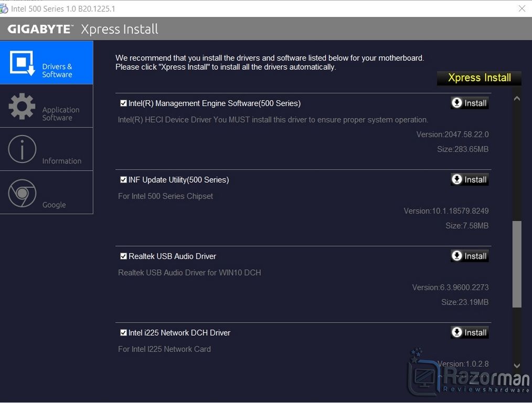The height and width of the screenshot is (403, 532).
Task: Click the Application Software gear icon
Action: (x=22, y=106)
